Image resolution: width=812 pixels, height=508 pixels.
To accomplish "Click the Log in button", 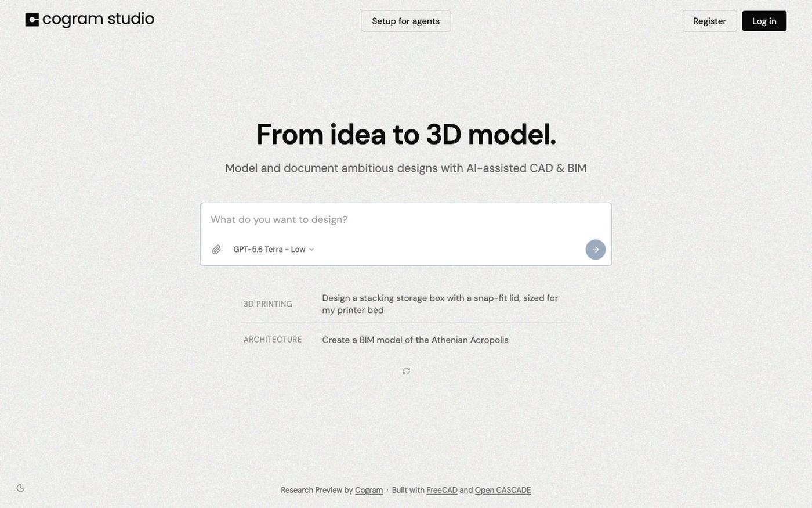I will [764, 21].
